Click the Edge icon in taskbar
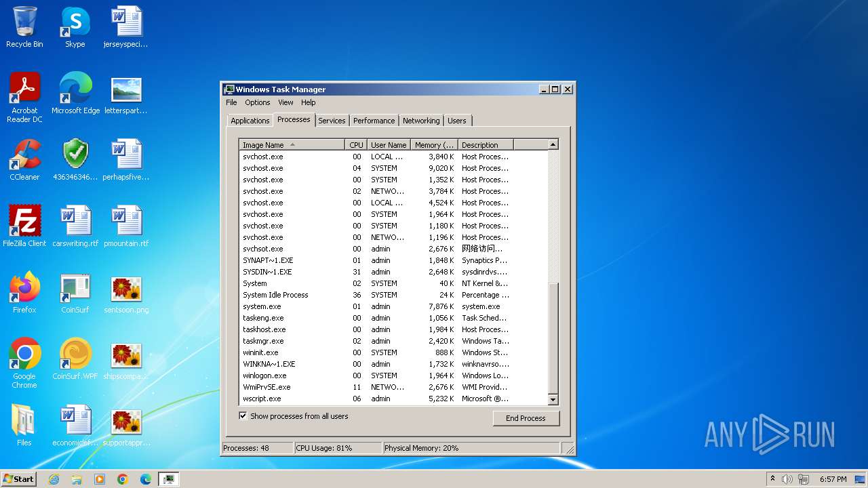Screen dimensions: 868x488 [x=146, y=479]
